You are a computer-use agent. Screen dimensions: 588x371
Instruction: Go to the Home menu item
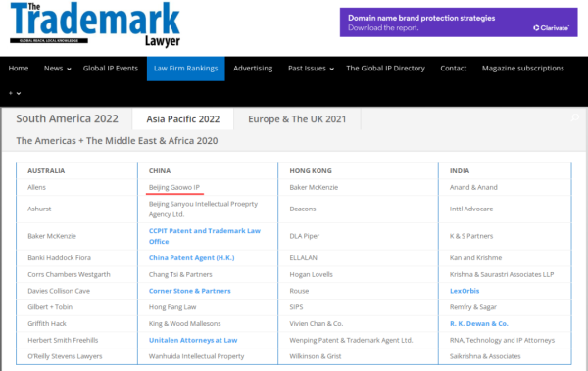pos(19,69)
